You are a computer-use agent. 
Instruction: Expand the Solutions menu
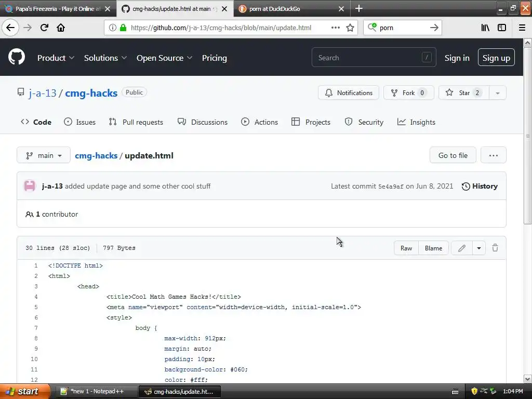tap(105, 58)
